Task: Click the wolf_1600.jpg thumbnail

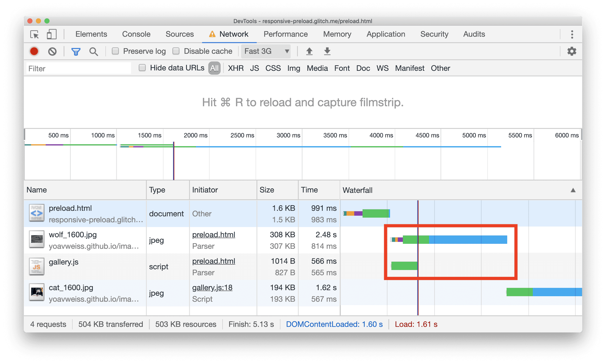Action: pyautogui.click(x=36, y=240)
